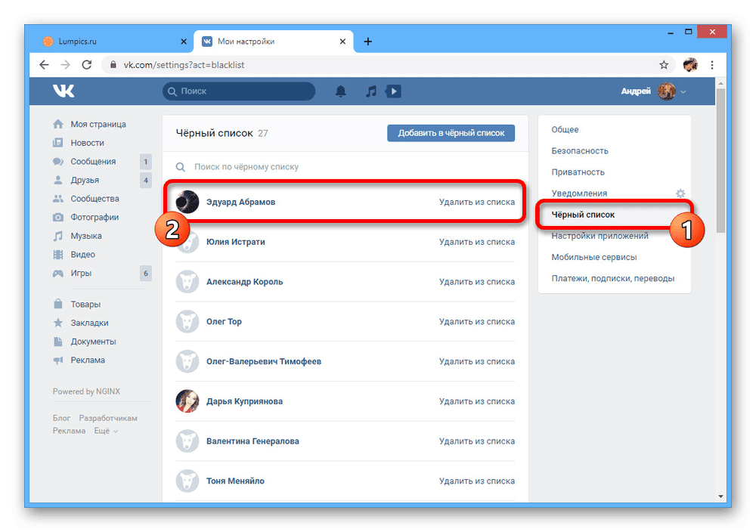Open Chrome three-dot menu

pyautogui.click(x=712, y=65)
